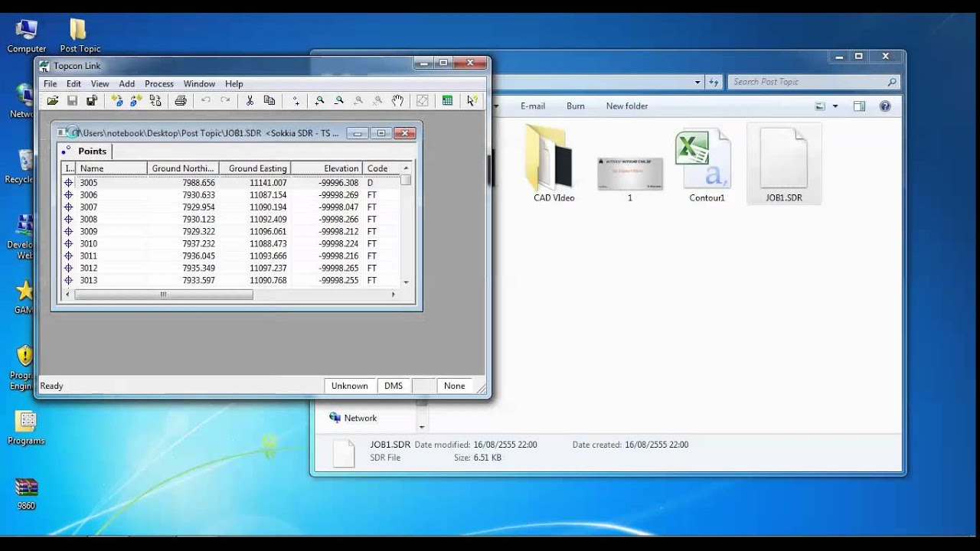Open the Add menu
Image resolution: width=980 pixels, height=551 pixels.
(x=126, y=83)
